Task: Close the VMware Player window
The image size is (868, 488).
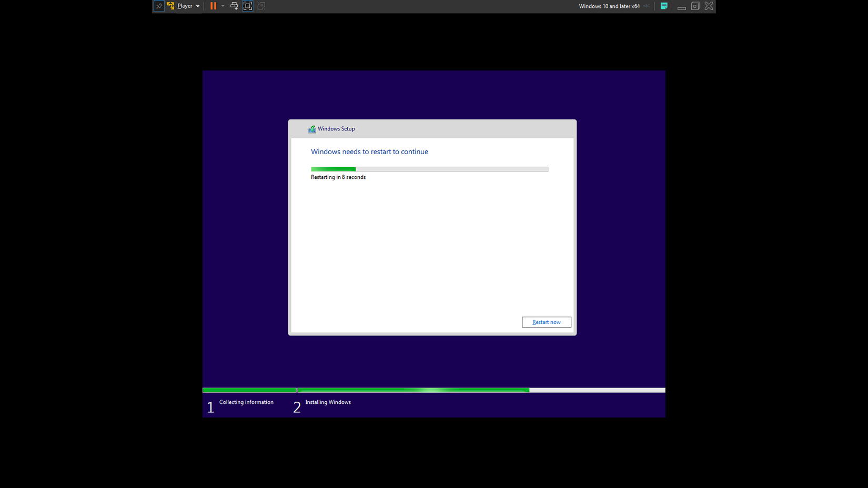Action: coord(709,6)
